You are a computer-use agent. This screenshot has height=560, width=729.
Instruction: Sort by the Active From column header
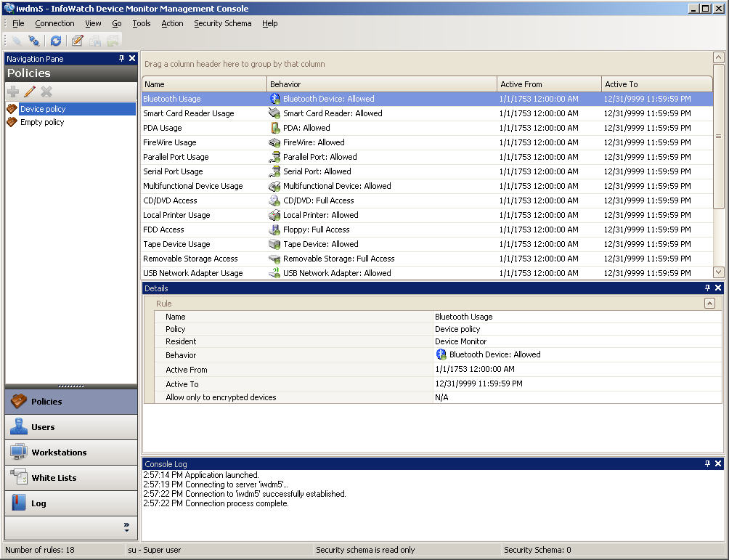[x=549, y=84]
